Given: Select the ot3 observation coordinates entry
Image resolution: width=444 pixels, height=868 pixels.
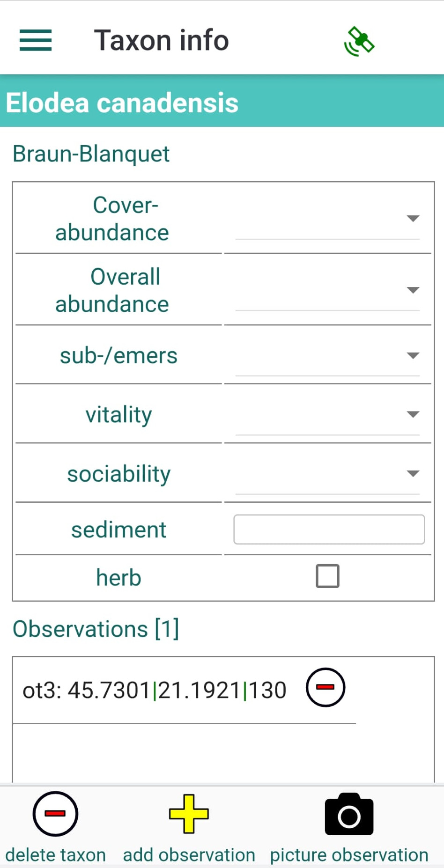Looking at the screenshot, I should (155, 690).
